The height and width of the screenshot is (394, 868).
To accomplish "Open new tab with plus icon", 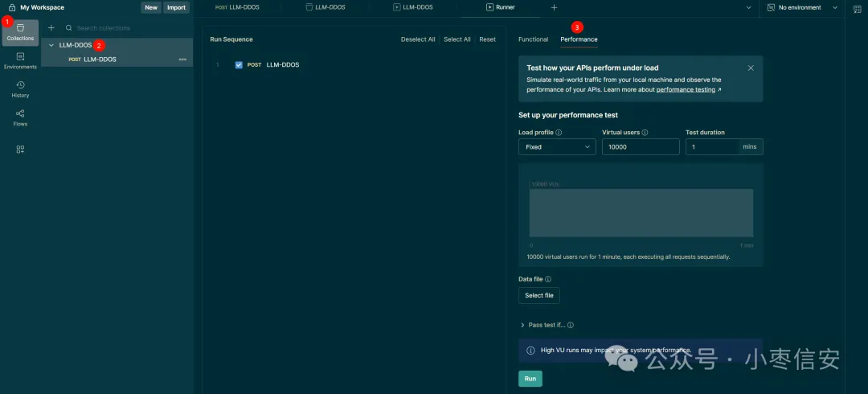I will [554, 8].
